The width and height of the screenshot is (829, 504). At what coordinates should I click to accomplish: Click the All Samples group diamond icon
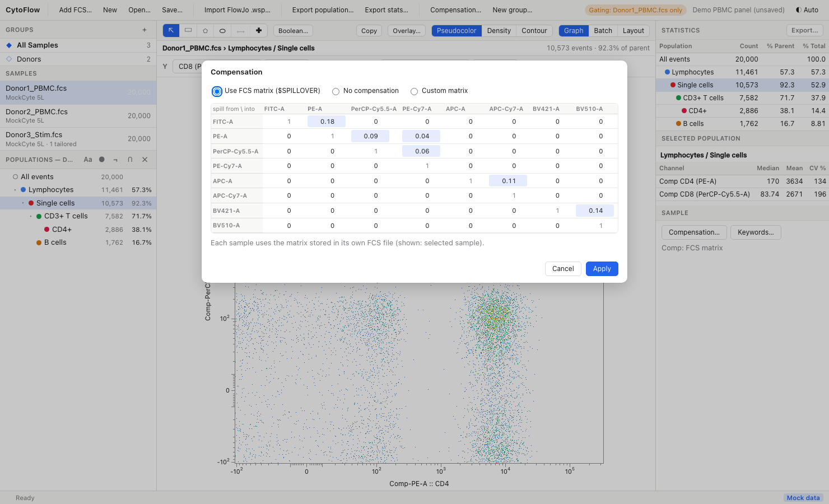9,45
